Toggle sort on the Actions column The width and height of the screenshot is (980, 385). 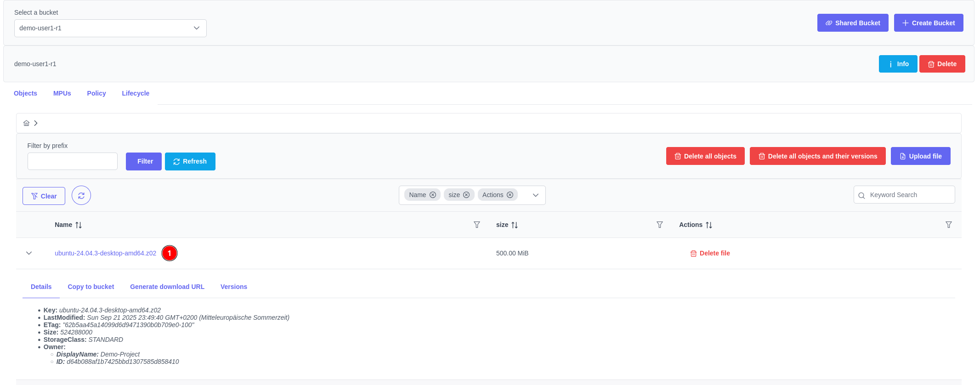coord(709,225)
